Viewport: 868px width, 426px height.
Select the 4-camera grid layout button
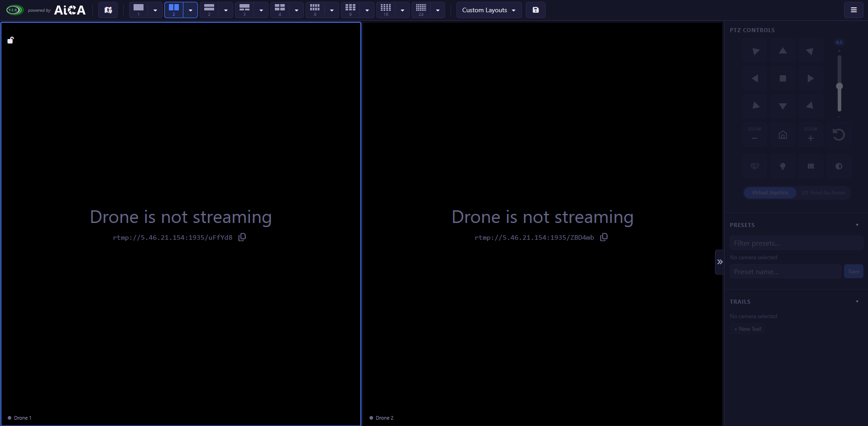[280, 10]
